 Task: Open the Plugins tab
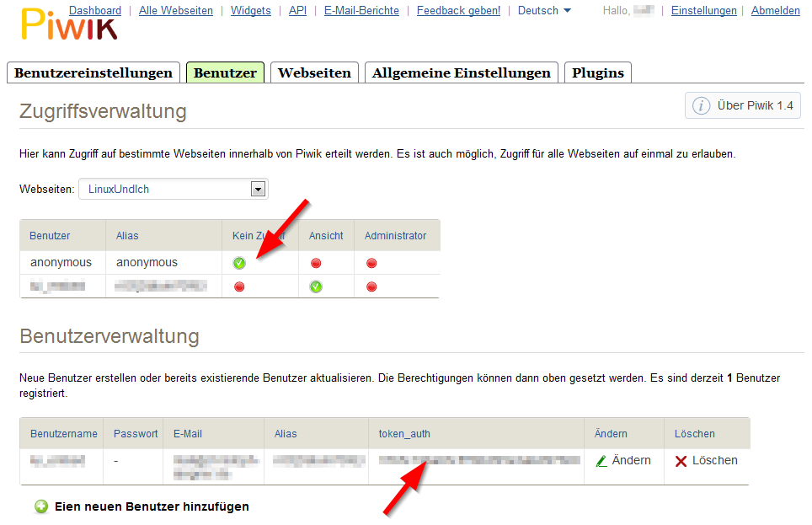point(597,72)
